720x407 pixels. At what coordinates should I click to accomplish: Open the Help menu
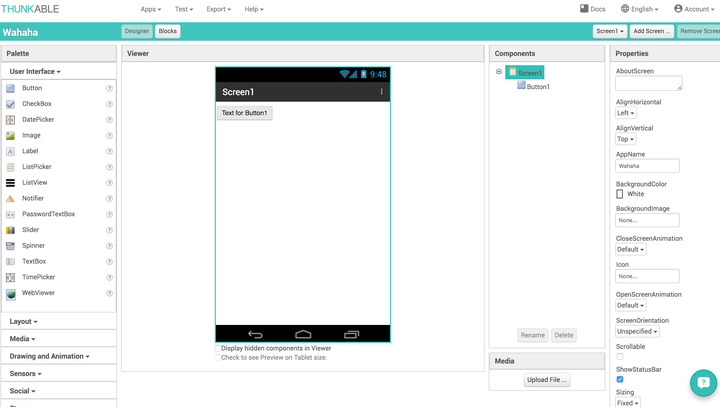254,9
